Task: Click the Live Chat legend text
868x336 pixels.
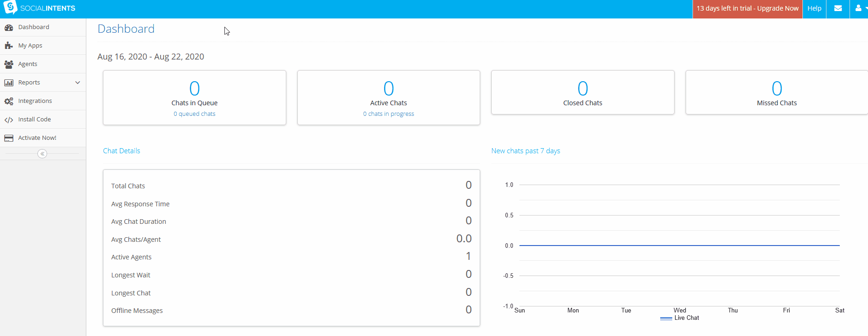Action: click(687, 318)
